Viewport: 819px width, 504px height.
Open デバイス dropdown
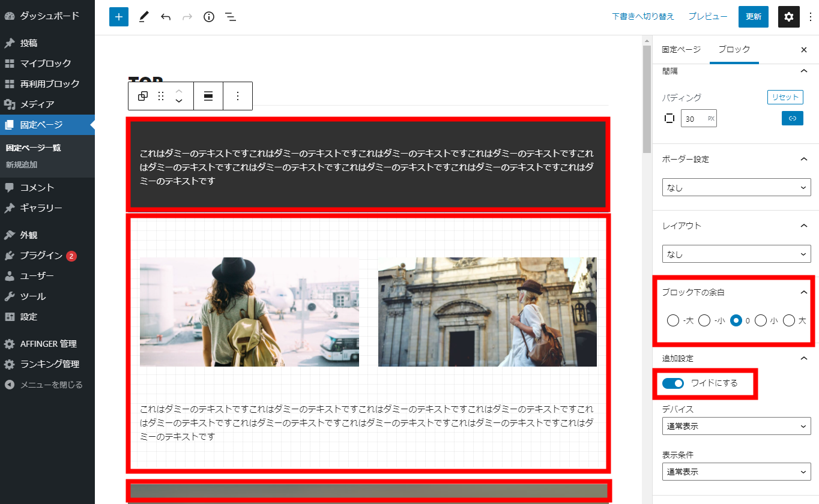tap(737, 426)
